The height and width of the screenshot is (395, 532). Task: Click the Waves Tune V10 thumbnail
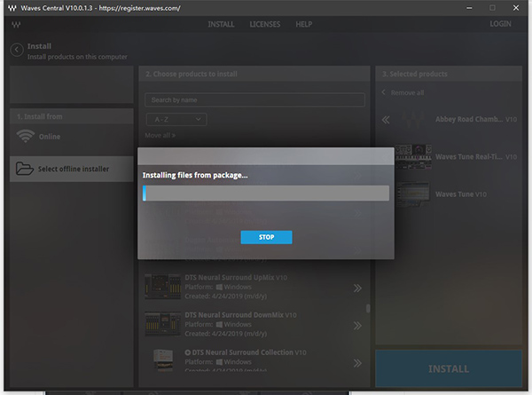pyautogui.click(x=413, y=194)
